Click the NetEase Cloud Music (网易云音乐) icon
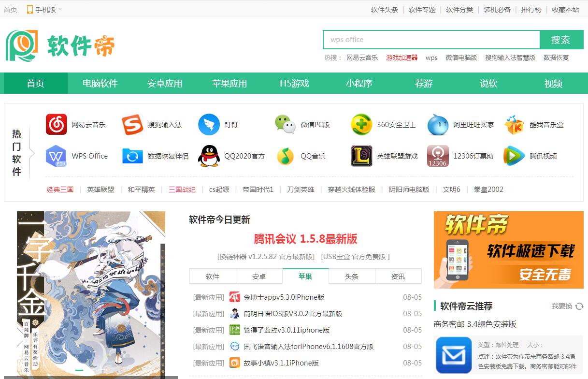The height and width of the screenshot is (379, 588). [x=56, y=125]
